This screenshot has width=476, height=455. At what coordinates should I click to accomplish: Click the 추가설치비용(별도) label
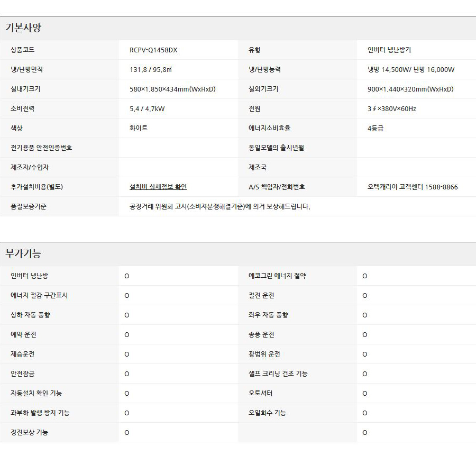point(37,187)
